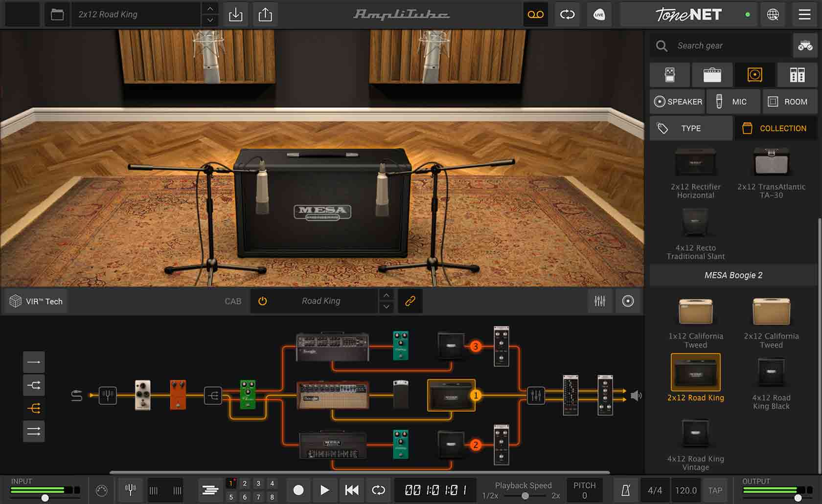Select 4x12 Road King Vintage cabinet
822x504 pixels.
695,445
